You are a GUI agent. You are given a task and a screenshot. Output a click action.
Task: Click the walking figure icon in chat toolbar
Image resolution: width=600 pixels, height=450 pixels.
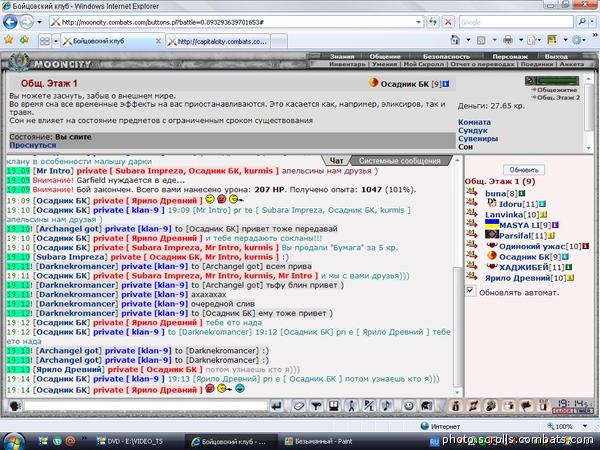click(x=351, y=406)
